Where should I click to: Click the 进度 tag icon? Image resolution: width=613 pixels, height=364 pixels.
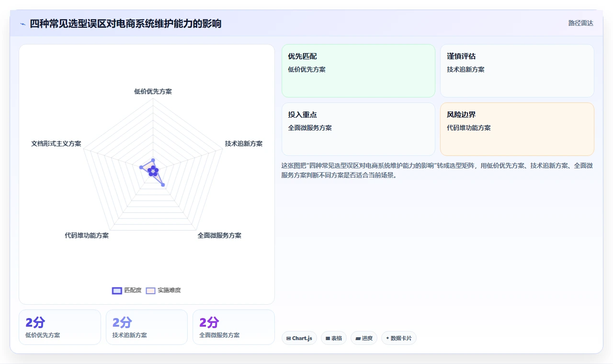(x=358, y=338)
